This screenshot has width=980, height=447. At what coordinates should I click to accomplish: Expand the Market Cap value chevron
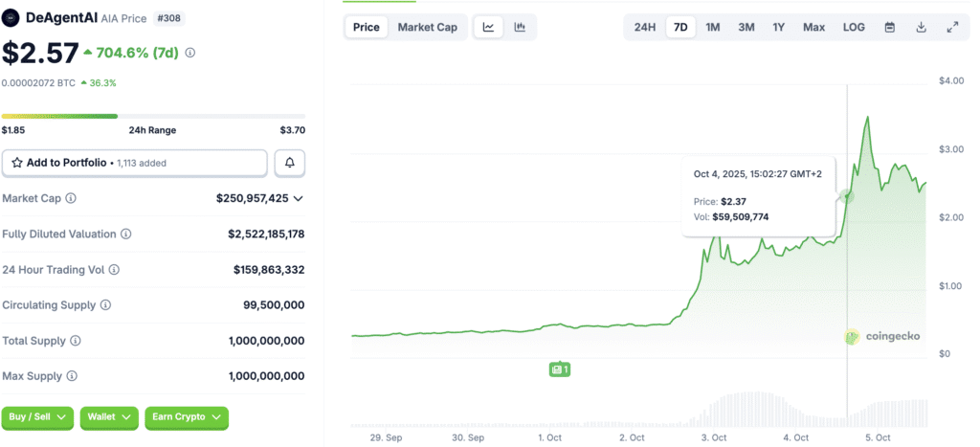pos(299,198)
